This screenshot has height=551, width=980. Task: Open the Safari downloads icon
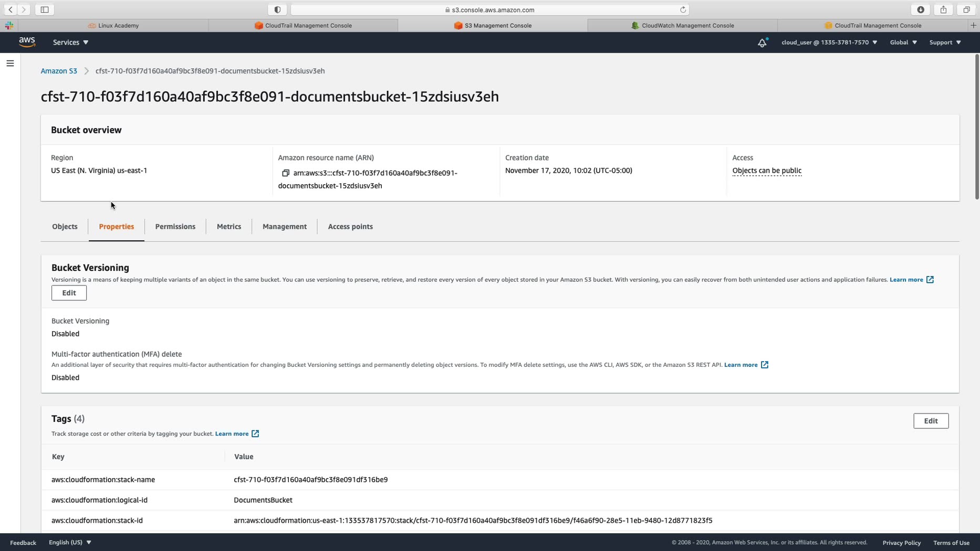[921, 9]
